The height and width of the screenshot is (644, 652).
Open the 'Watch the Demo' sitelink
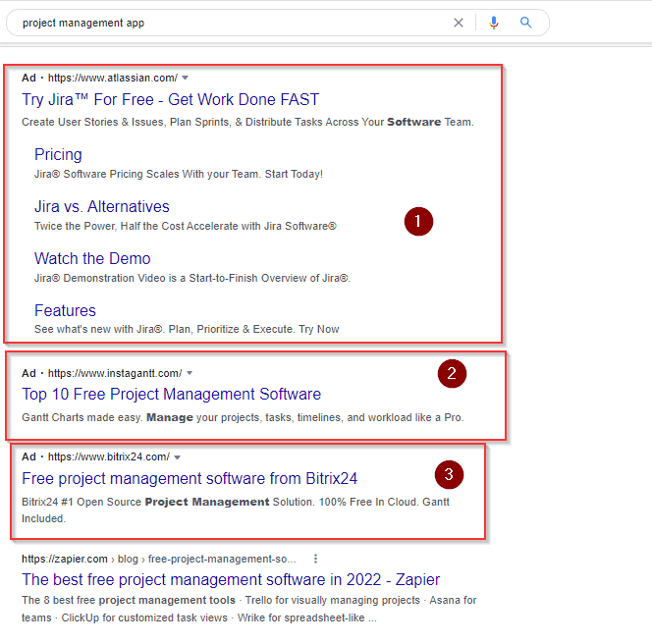pos(92,258)
